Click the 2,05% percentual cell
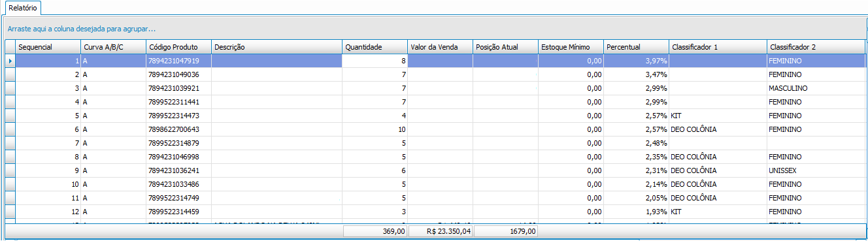 637,198
